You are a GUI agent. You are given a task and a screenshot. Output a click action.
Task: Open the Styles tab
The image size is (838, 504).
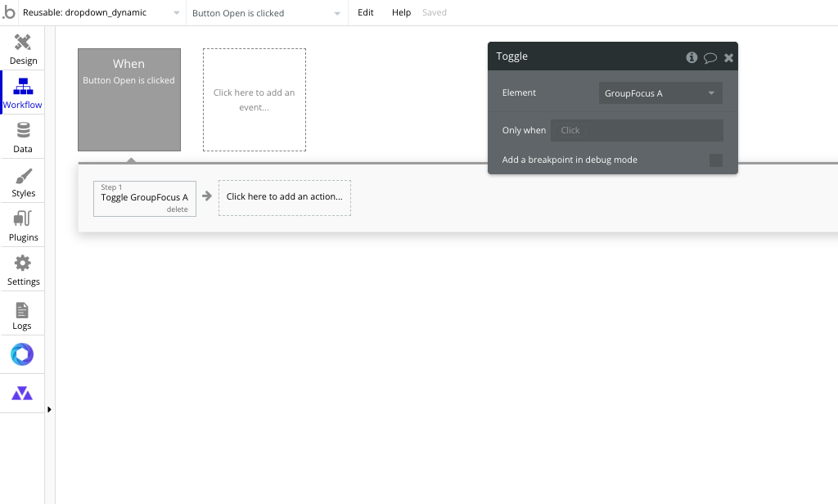[22, 182]
